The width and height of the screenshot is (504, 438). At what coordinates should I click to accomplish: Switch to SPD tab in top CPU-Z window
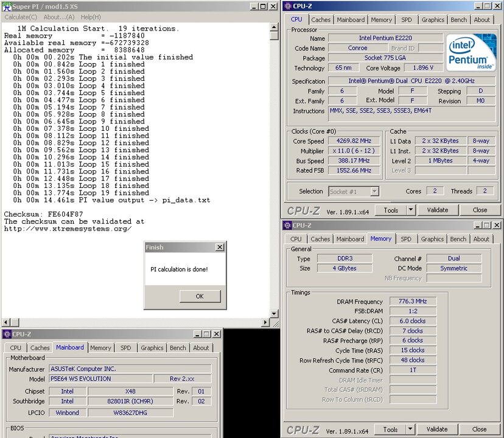click(x=407, y=20)
